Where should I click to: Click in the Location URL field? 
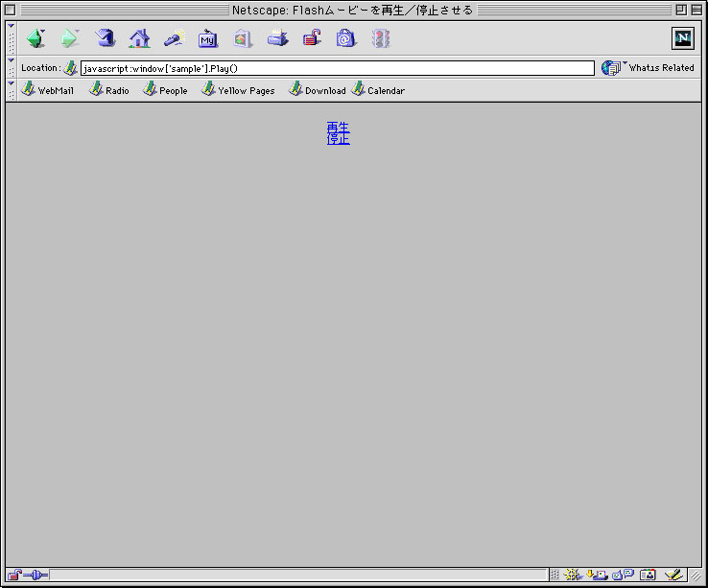338,68
